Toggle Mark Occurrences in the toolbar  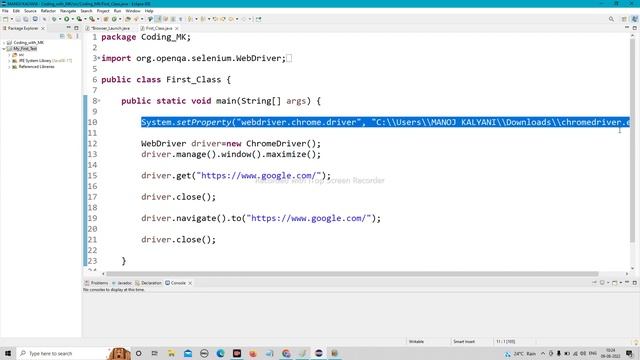158,19
